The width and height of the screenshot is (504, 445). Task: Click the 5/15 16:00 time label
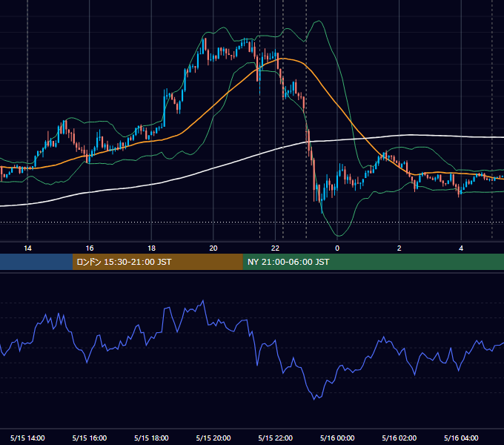click(x=90, y=438)
